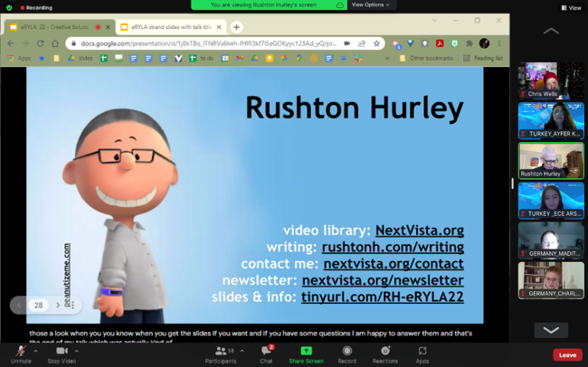Open the Chrome profile avatar

pos(484,43)
